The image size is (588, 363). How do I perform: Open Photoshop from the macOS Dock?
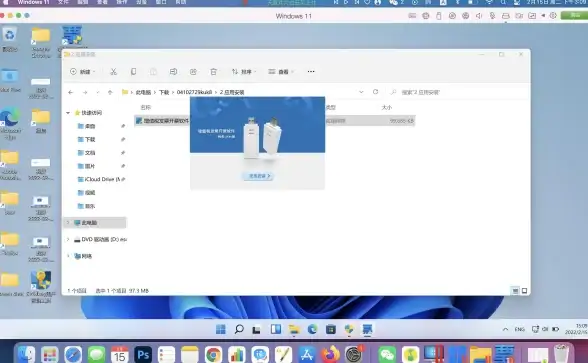(143, 354)
